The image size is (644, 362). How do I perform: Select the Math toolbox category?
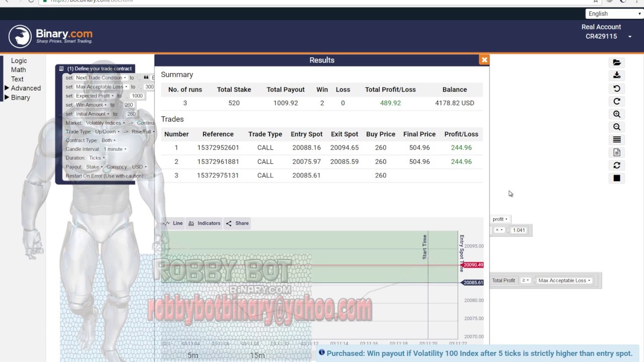(x=19, y=70)
